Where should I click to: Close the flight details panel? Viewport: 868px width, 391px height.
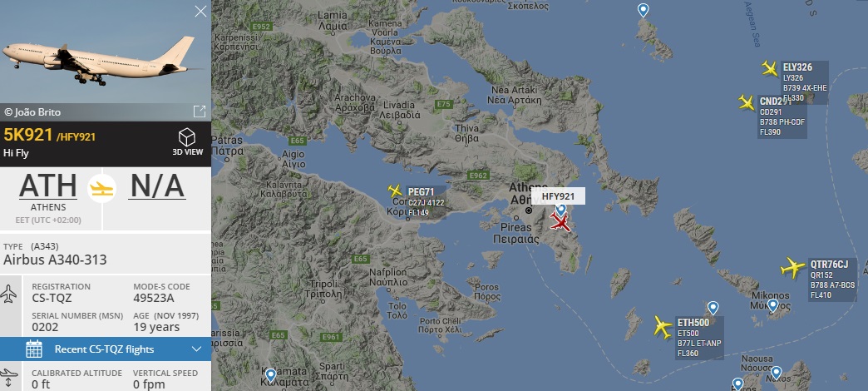[200, 11]
